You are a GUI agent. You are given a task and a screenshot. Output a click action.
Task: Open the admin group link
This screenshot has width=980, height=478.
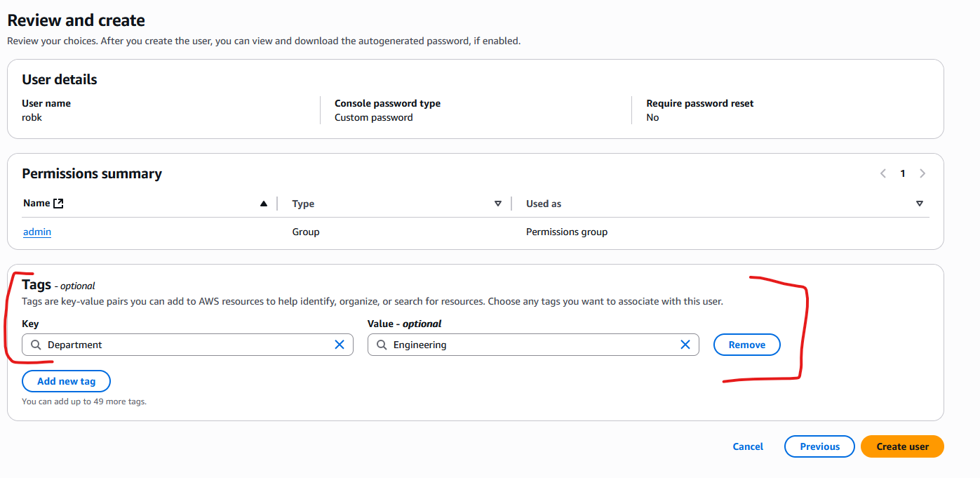37,232
